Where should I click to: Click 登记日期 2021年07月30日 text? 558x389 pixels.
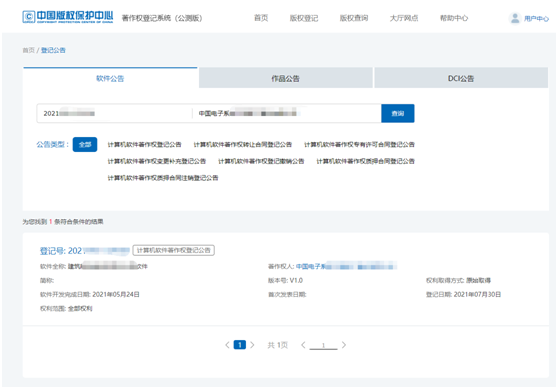[463, 294]
